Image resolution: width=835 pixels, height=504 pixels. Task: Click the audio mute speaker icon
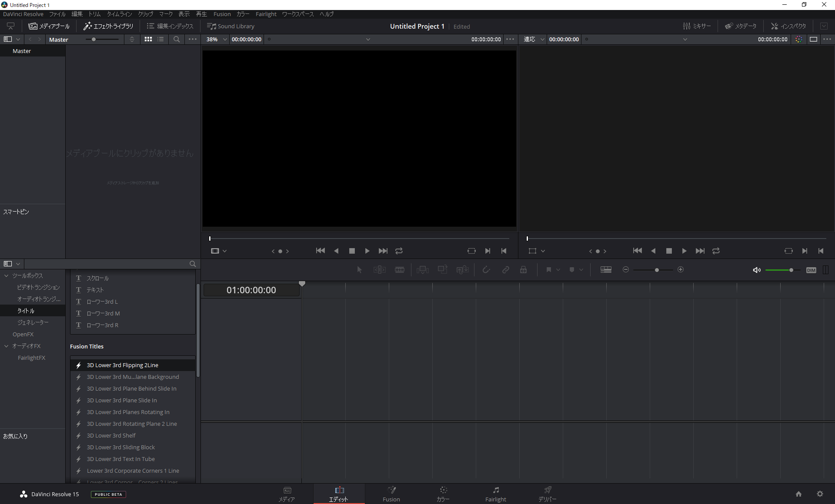pos(756,270)
